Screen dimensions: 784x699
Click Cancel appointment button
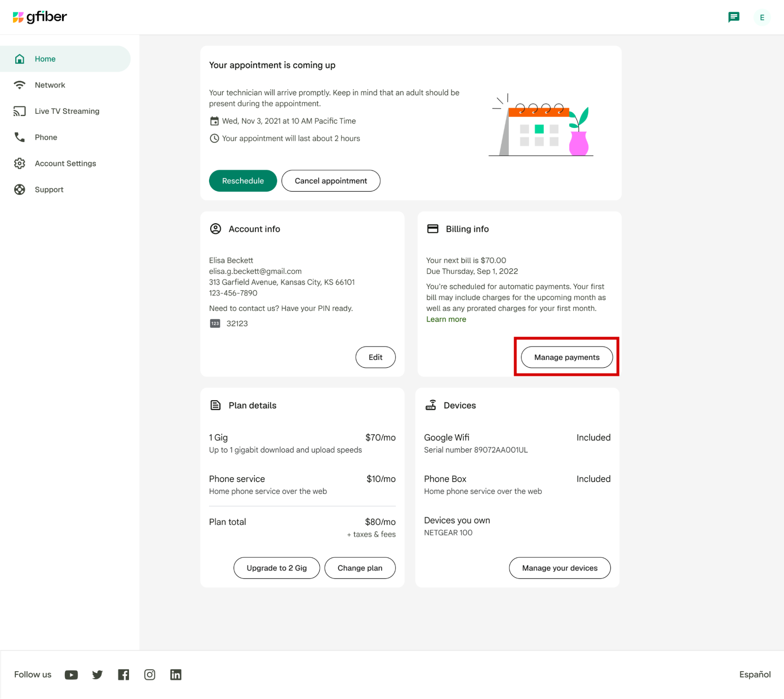point(331,181)
